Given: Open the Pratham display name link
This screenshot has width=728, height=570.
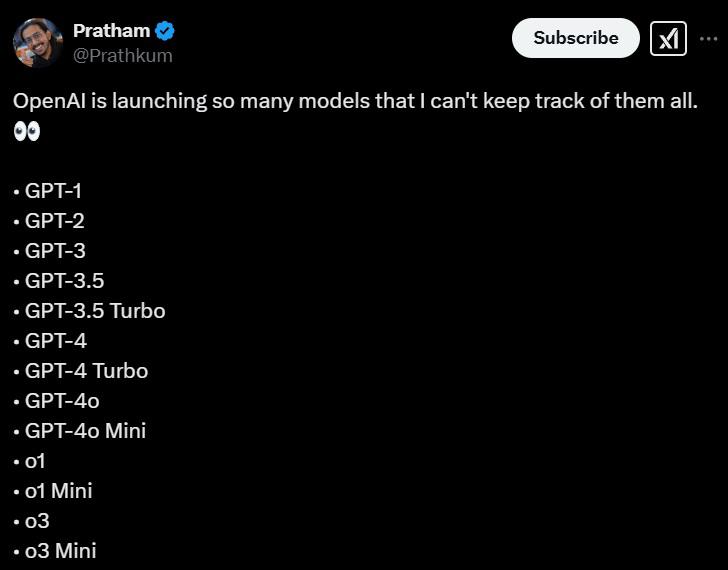Looking at the screenshot, I should click(x=110, y=31).
